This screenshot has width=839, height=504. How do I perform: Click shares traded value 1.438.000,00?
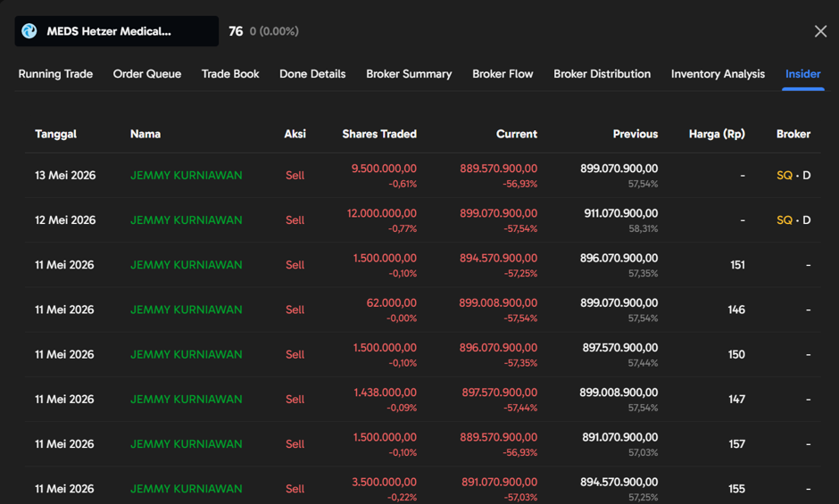[385, 392]
